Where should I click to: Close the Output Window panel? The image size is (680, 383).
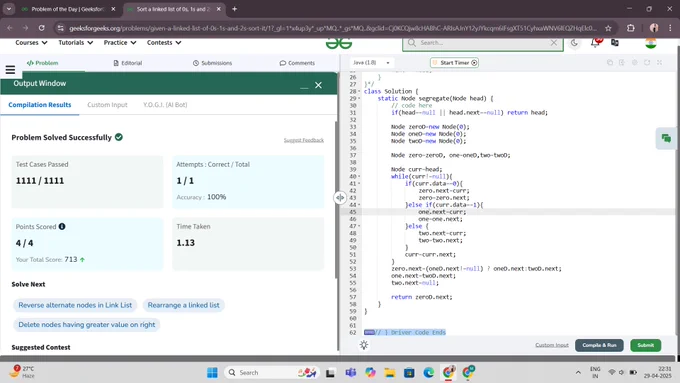(318, 85)
